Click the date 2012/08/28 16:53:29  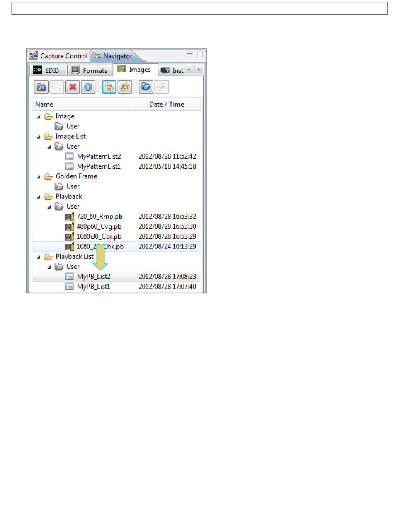167,236
